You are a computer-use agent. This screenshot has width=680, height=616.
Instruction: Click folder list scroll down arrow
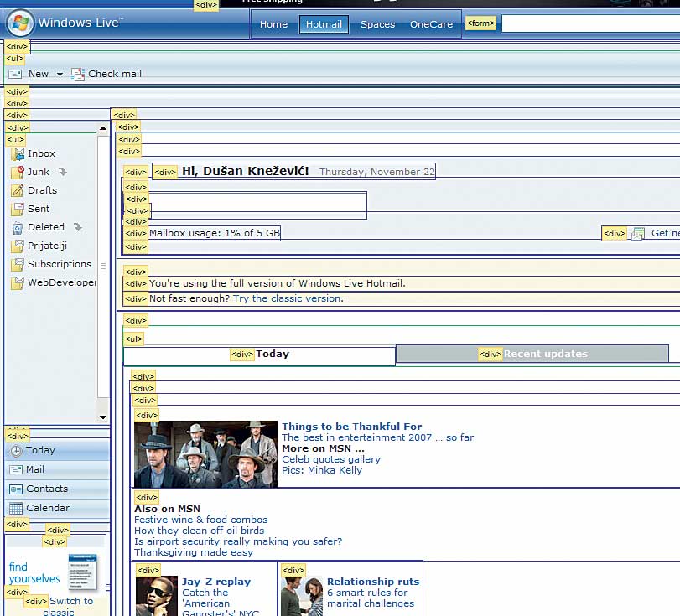coord(103,417)
